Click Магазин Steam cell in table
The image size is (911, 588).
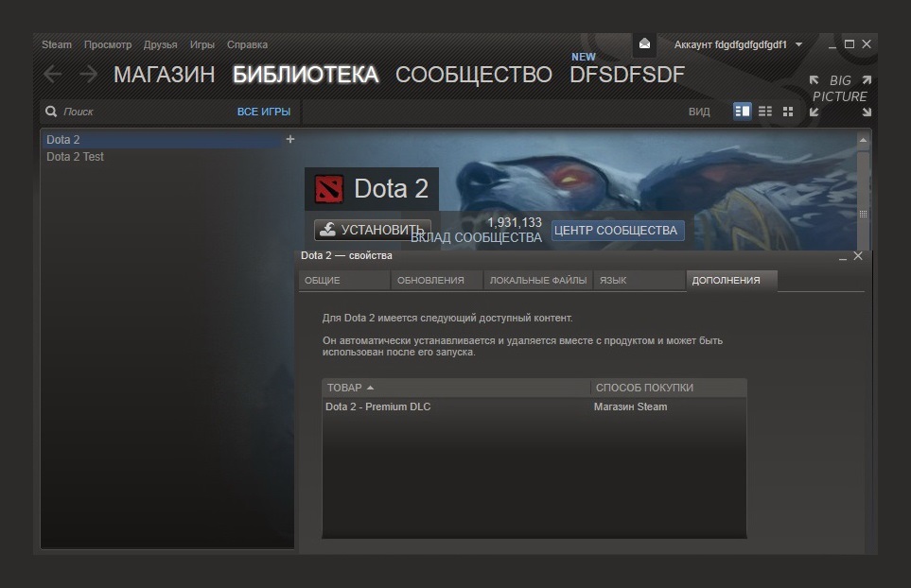(x=630, y=406)
